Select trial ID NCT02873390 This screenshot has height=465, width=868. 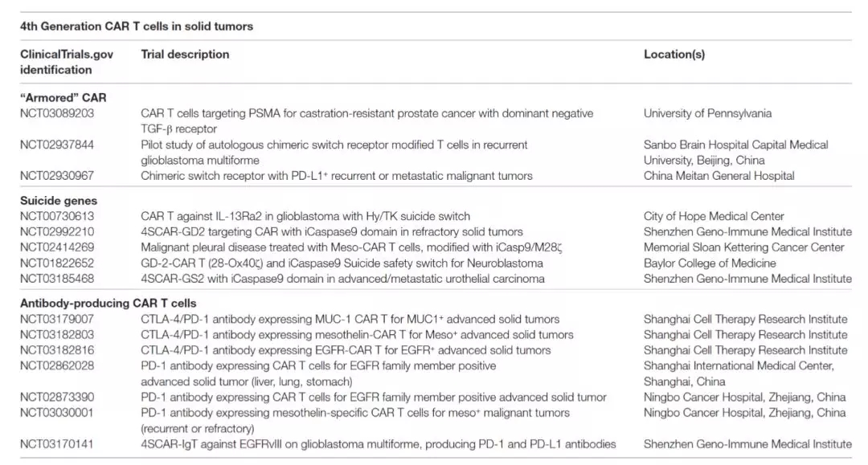[x=57, y=398]
